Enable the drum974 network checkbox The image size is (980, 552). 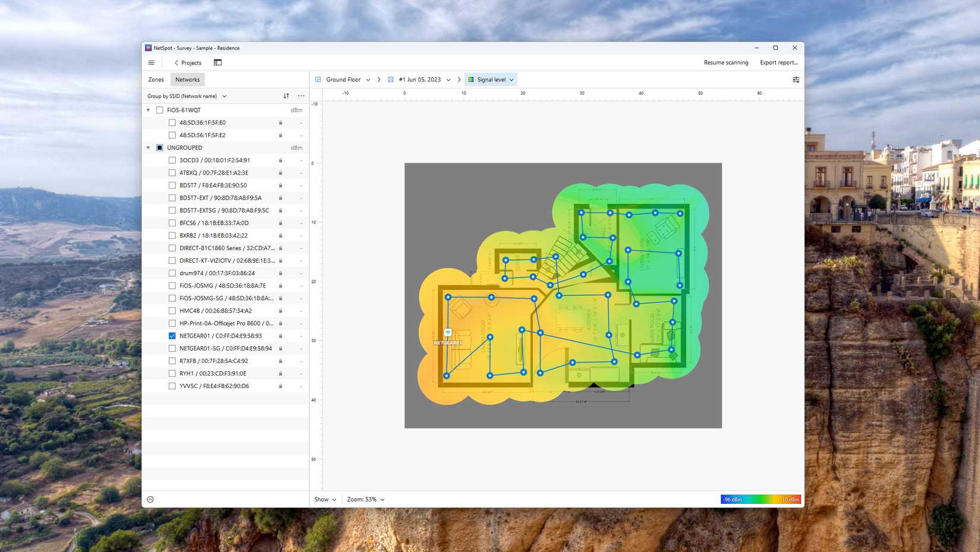pyautogui.click(x=172, y=273)
